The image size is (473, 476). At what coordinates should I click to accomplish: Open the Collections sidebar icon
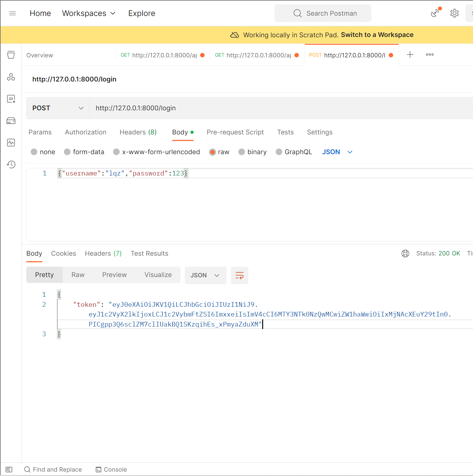(x=11, y=55)
